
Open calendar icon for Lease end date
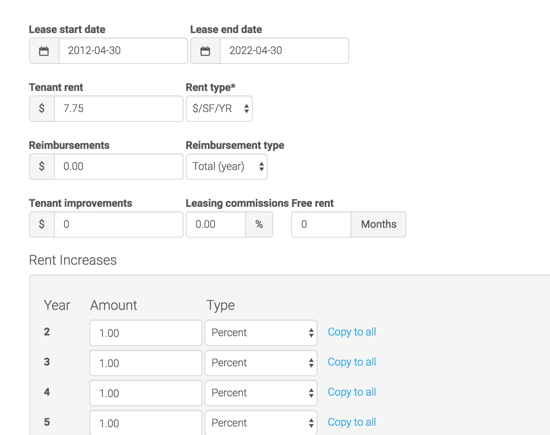(205, 51)
